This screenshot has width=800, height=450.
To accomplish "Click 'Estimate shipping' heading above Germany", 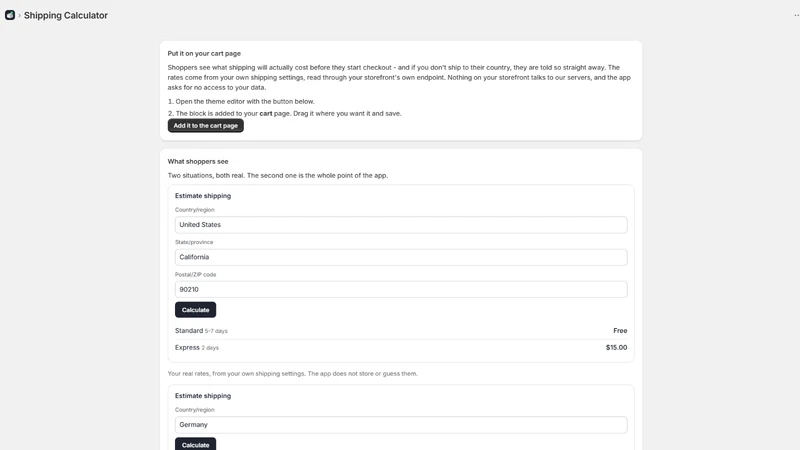I will 203,396.
